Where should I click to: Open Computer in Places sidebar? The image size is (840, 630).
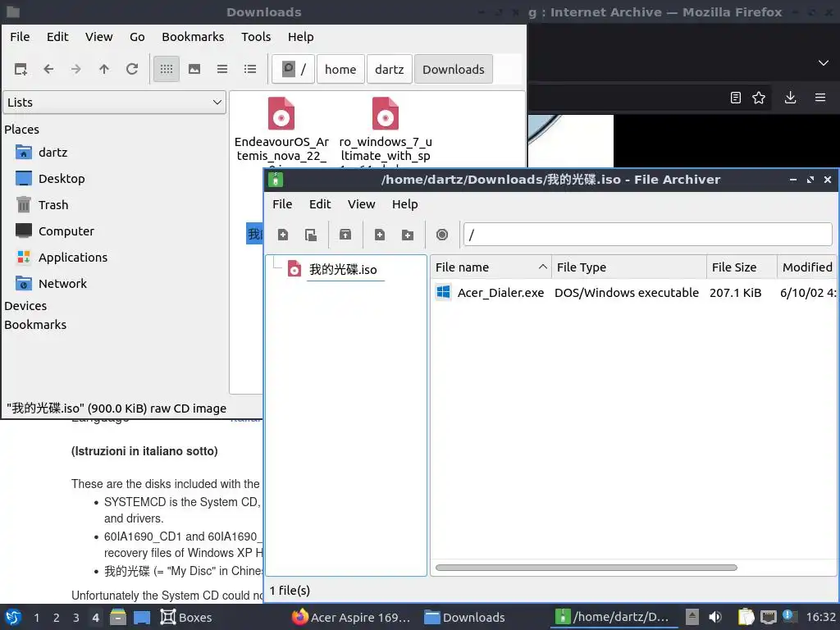click(66, 231)
